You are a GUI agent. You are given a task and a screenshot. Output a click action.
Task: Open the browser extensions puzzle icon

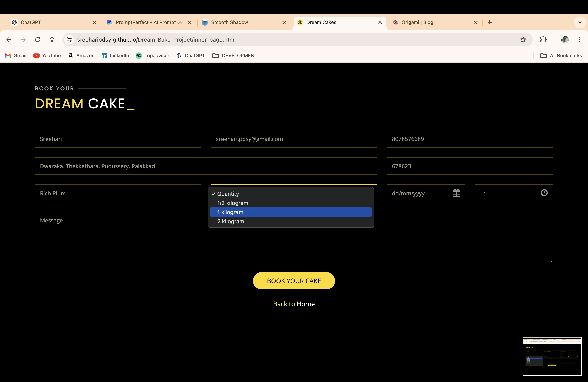(543, 40)
